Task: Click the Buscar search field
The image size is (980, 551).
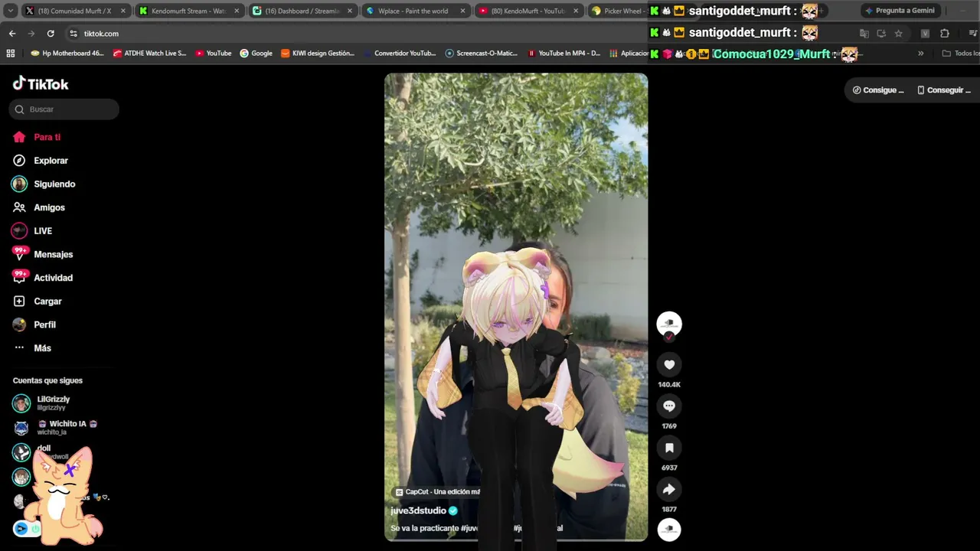Action: tap(64, 109)
